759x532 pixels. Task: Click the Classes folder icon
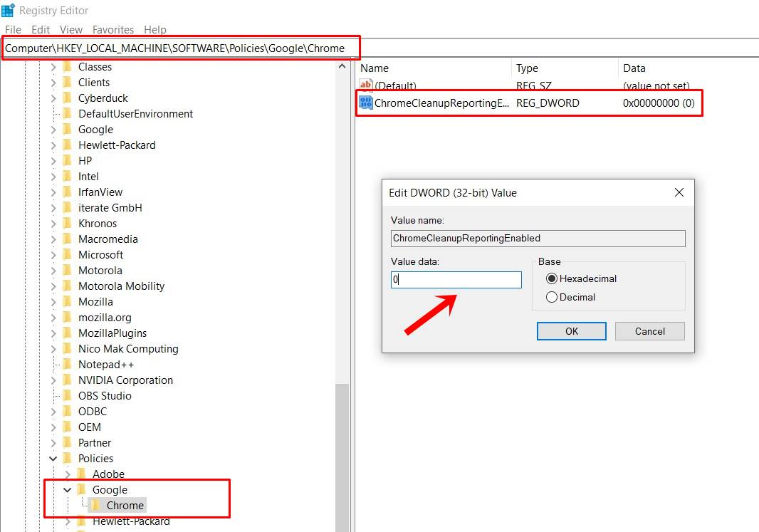pos(67,67)
